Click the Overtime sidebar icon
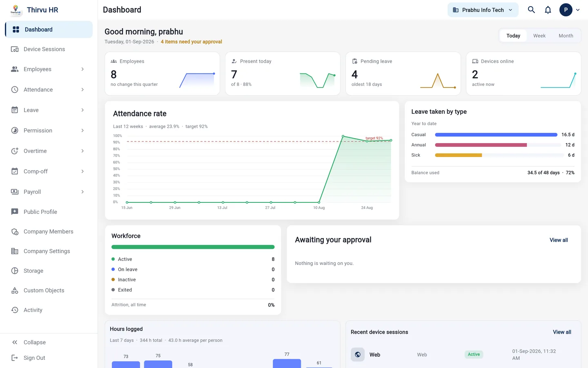The height and width of the screenshot is (368, 588). (x=15, y=151)
